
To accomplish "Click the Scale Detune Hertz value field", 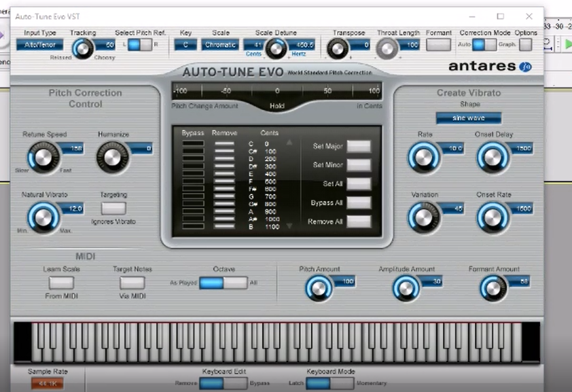I will pos(302,45).
